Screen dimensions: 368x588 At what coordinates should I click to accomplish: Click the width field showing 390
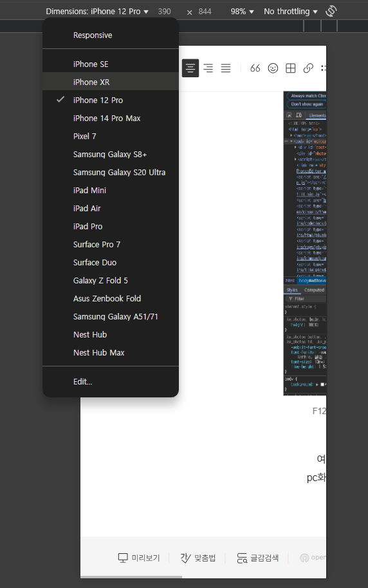click(164, 12)
